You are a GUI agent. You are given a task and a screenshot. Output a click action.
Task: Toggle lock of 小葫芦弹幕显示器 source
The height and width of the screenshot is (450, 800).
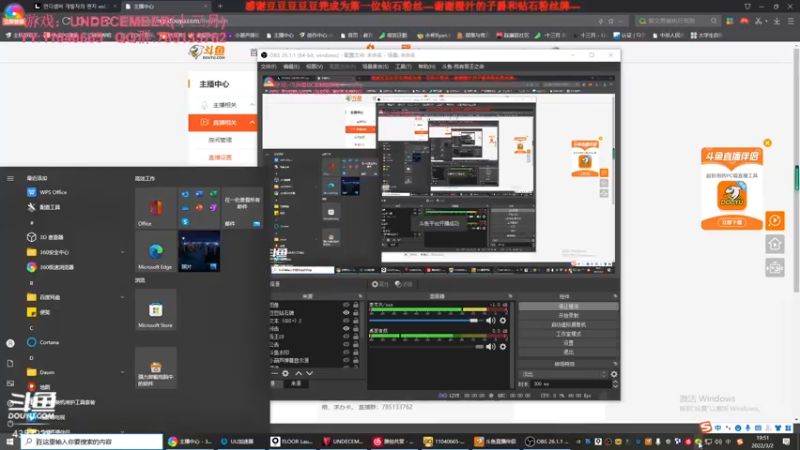[356, 360]
